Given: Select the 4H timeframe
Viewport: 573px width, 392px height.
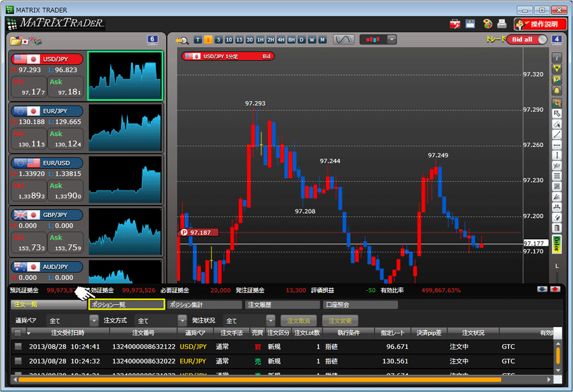Looking at the screenshot, I should [x=281, y=40].
